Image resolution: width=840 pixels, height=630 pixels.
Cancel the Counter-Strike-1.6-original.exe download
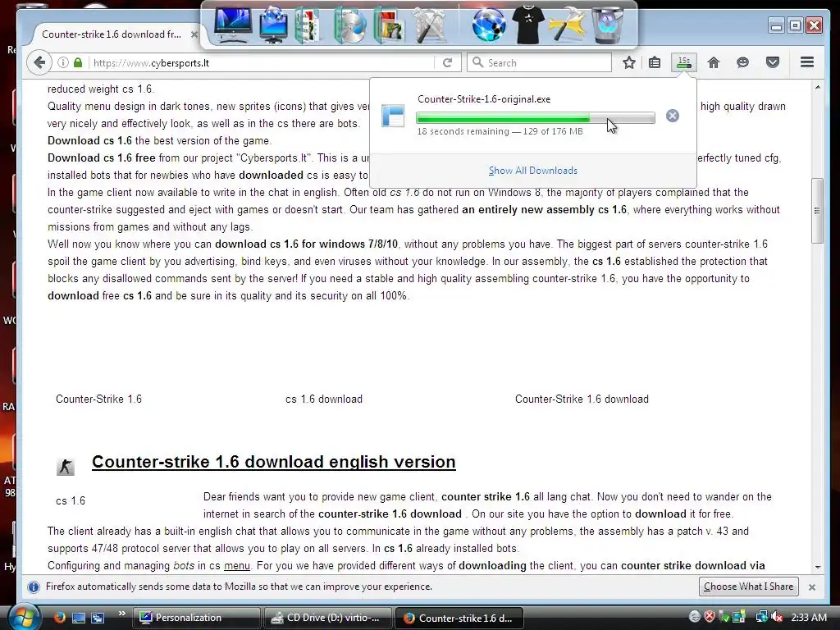pos(673,116)
